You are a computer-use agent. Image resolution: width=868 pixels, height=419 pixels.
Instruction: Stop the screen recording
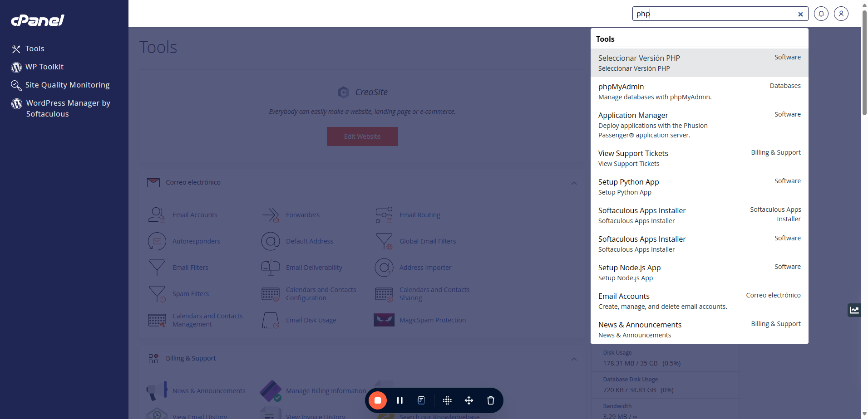pyautogui.click(x=378, y=400)
